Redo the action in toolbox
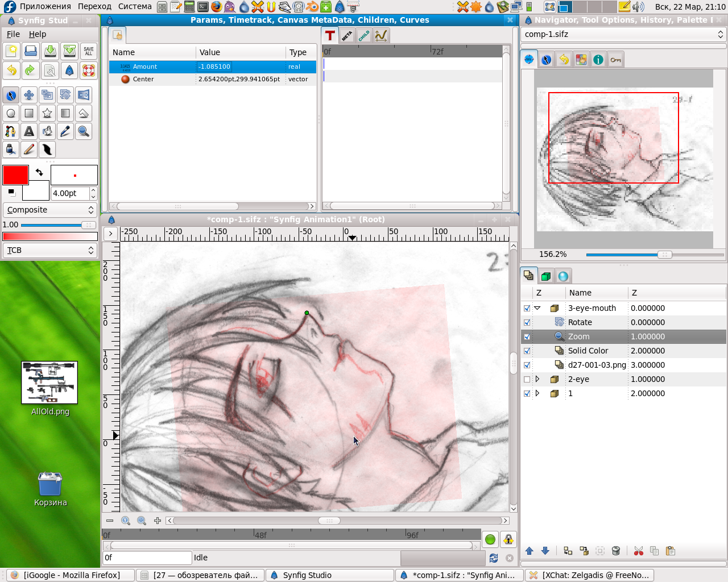Viewport: 728px width, 582px height. [x=31, y=70]
